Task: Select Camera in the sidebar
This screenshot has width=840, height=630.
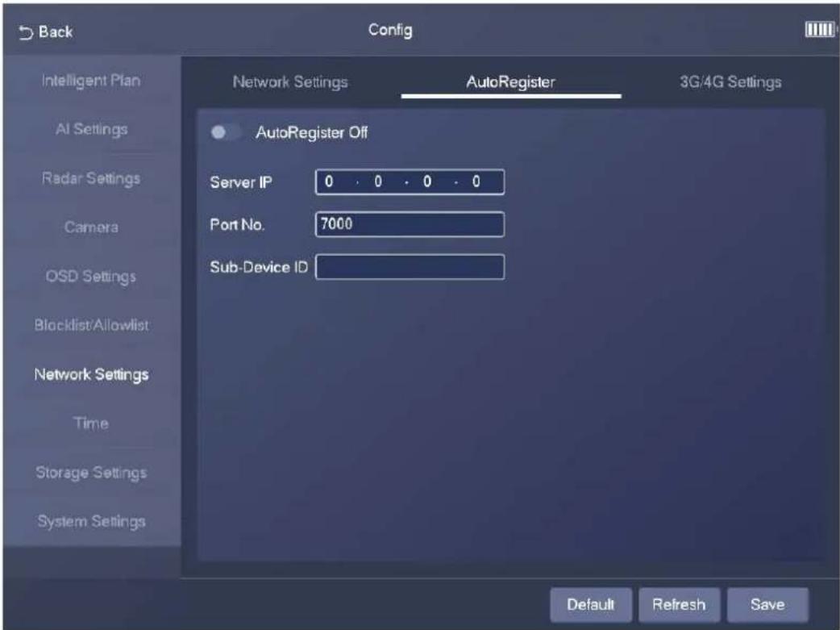Action: (91, 227)
